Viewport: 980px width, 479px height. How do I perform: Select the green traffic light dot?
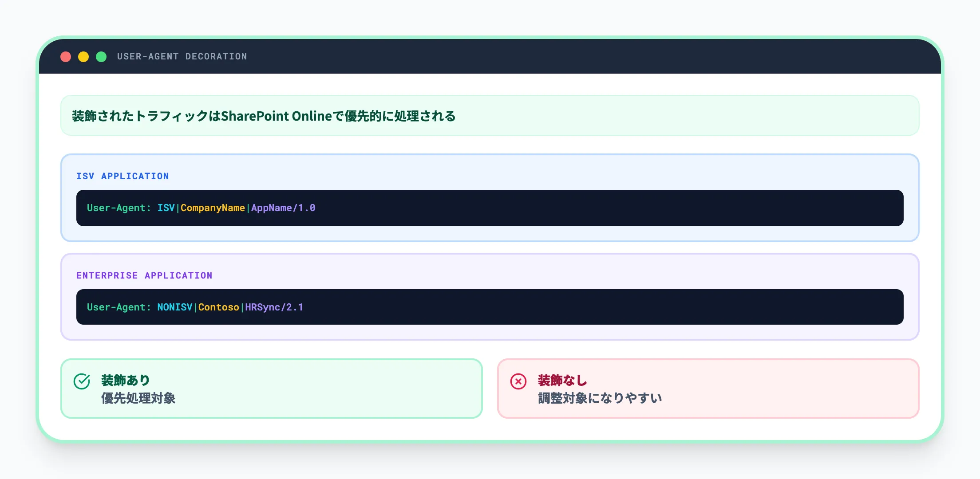coord(102,56)
